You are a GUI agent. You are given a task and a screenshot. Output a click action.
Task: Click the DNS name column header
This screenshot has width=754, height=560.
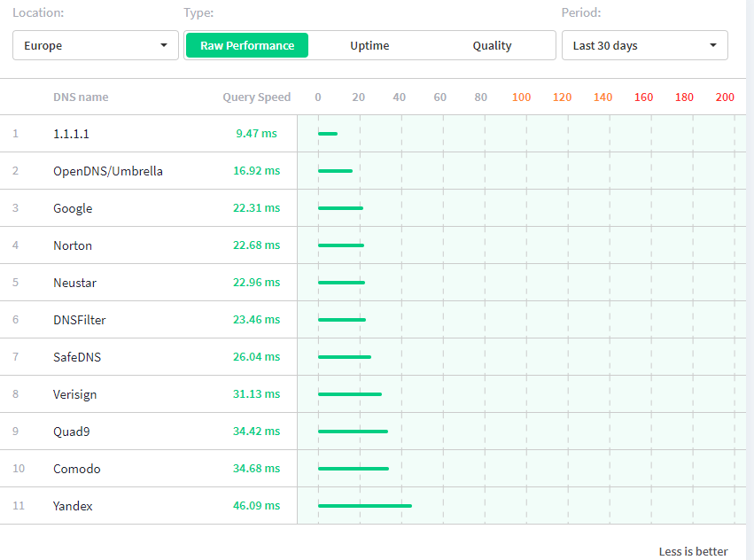[81, 97]
